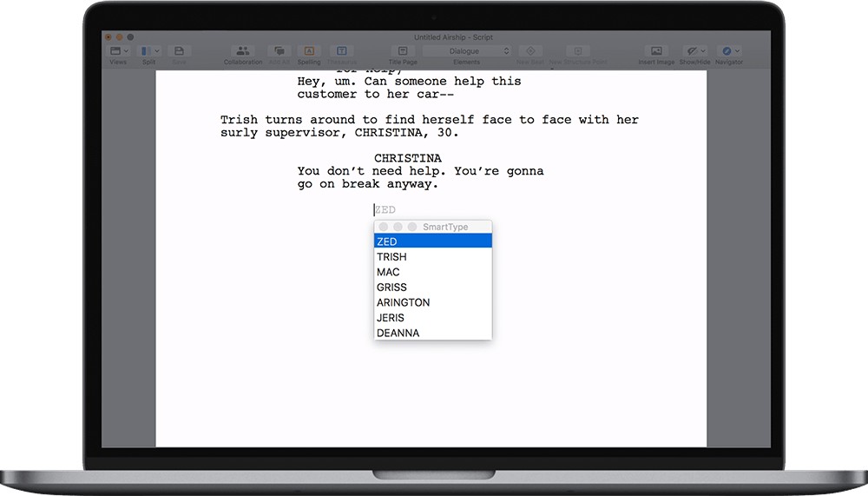Viewport: 868px width, 496px height.
Task: Pick DEANNA in the SmartType list
Action: [433, 333]
